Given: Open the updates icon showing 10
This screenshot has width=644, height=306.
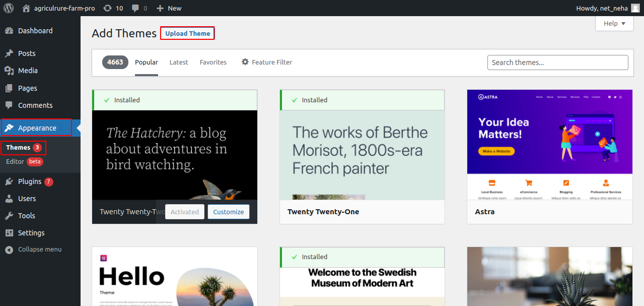Looking at the screenshot, I should pos(113,8).
